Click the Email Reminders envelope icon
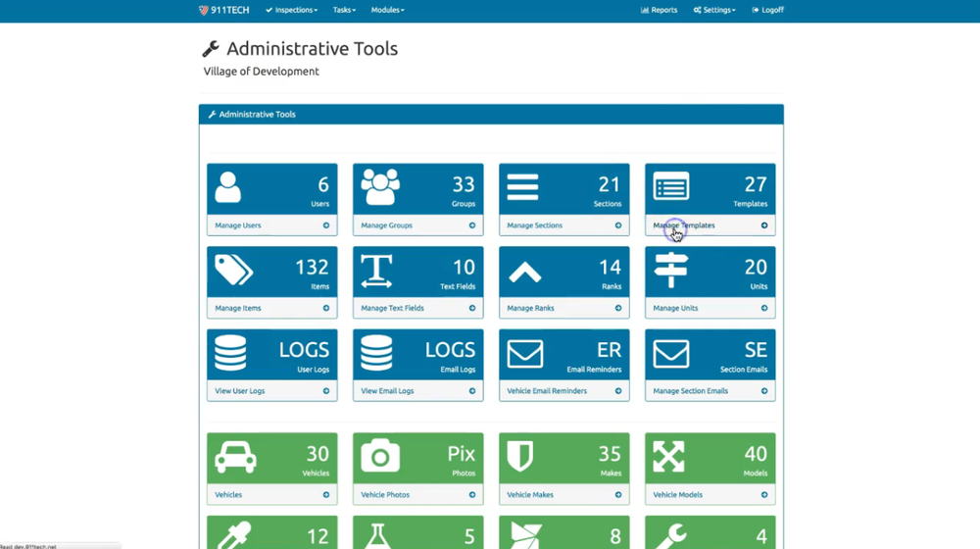This screenshot has width=980, height=549. pyautogui.click(x=525, y=353)
